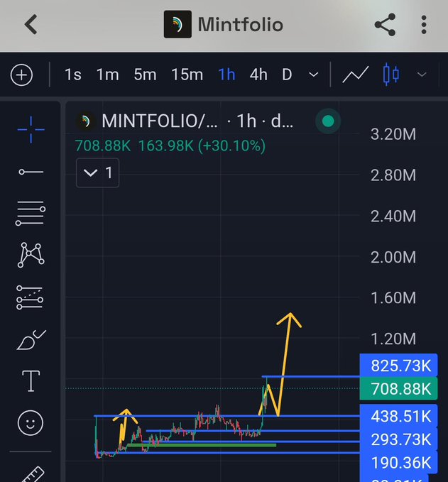Click the 3.20M price axis label
Screen dimensions: 448x482
[393, 134]
